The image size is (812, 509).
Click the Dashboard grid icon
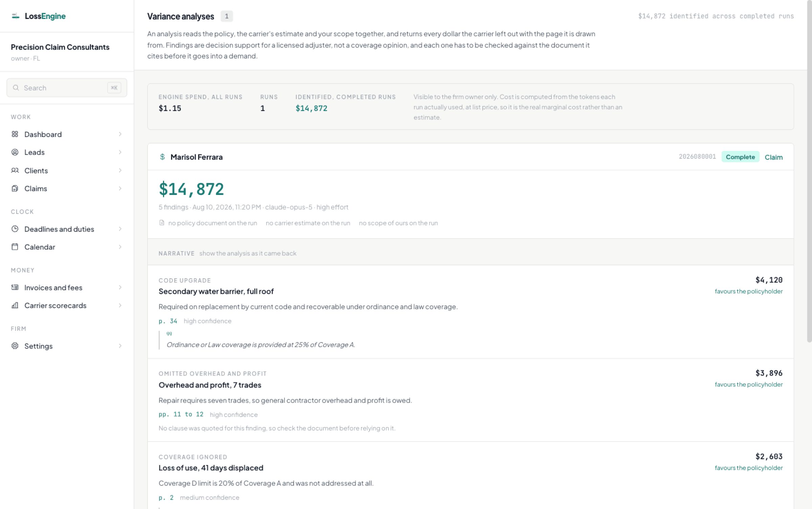[15, 134]
